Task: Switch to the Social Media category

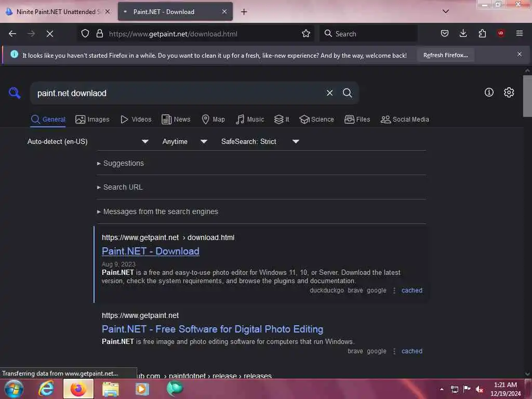Action: coord(405,119)
